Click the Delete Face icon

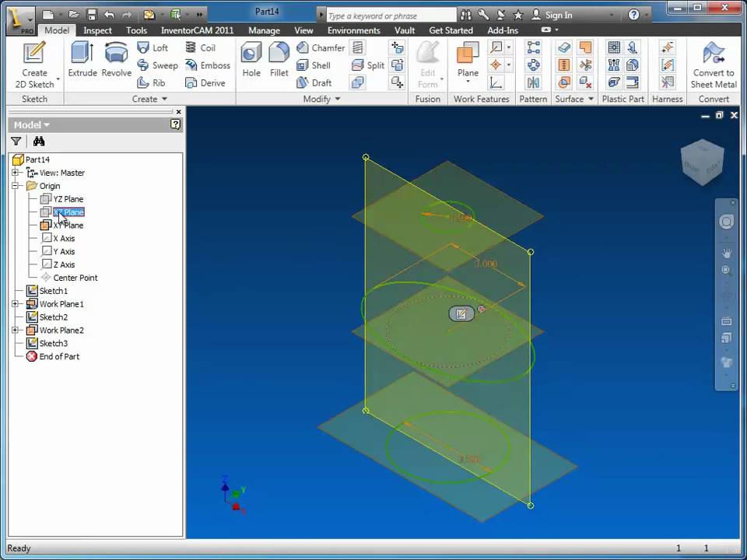(x=585, y=83)
